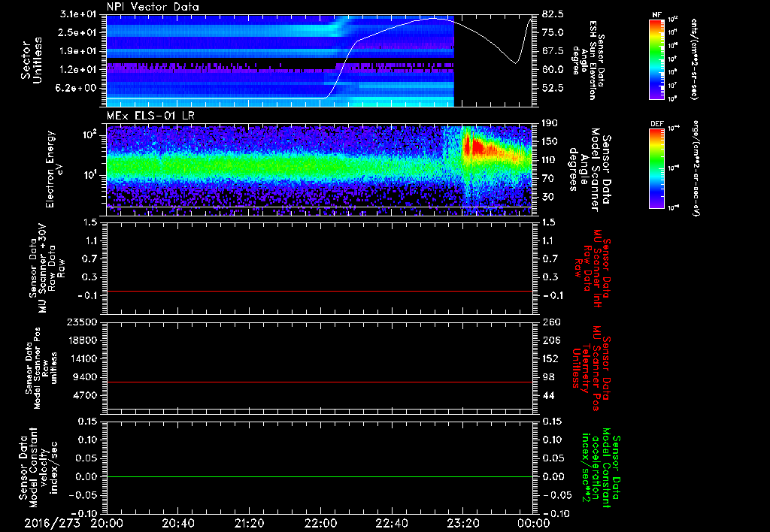
Task: Click the 152 telemetry tick label
Action: coord(550,358)
